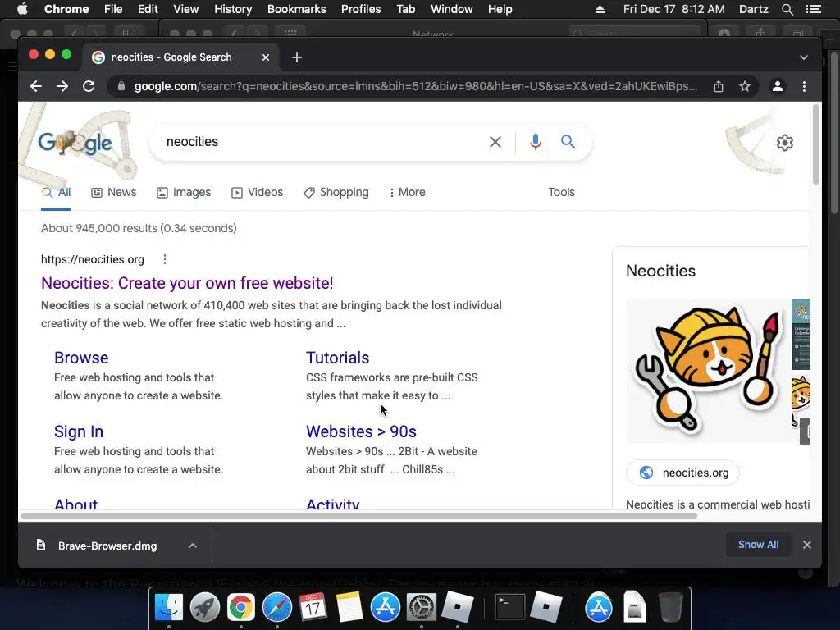The height and width of the screenshot is (630, 840).
Task: Close the downloads bar
Action: coord(807,545)
